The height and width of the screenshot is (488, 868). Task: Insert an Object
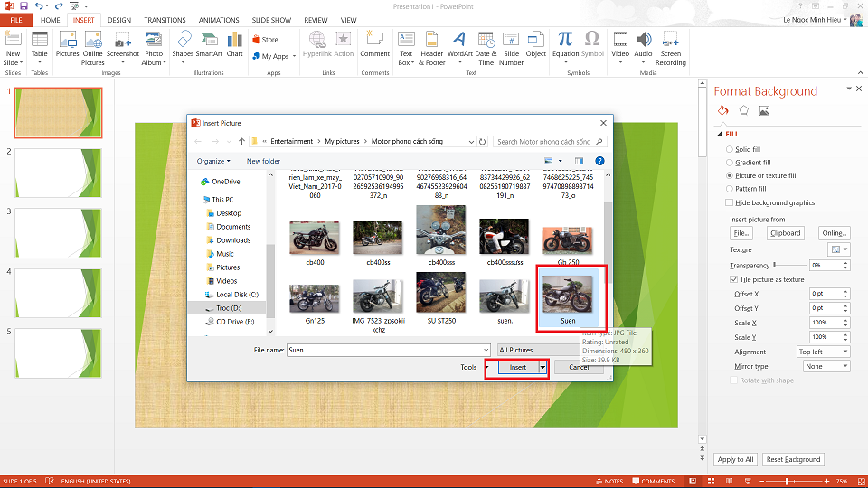[x=535, y=44]
